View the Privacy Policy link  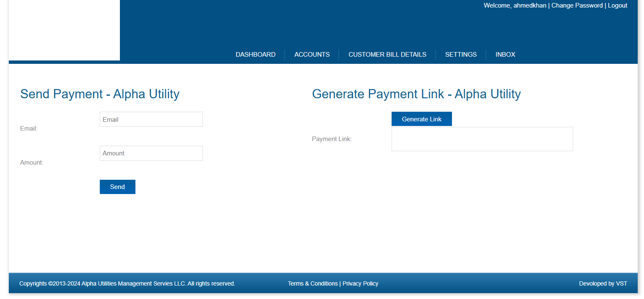tap(360, 283)
